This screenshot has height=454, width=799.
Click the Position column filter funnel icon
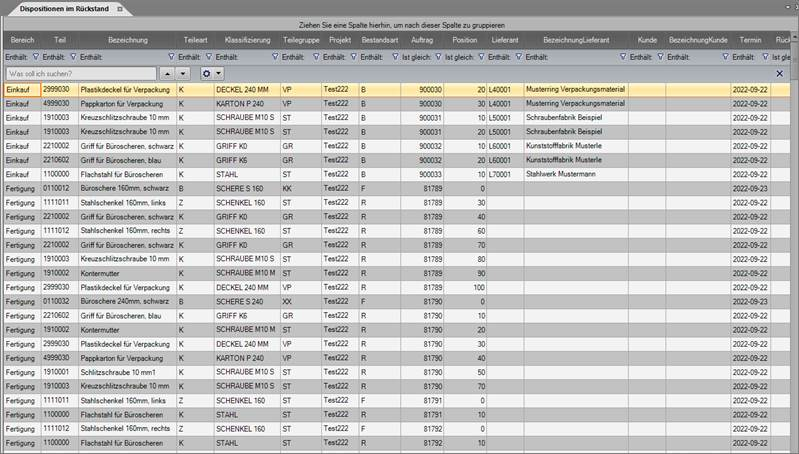point(481,57)
